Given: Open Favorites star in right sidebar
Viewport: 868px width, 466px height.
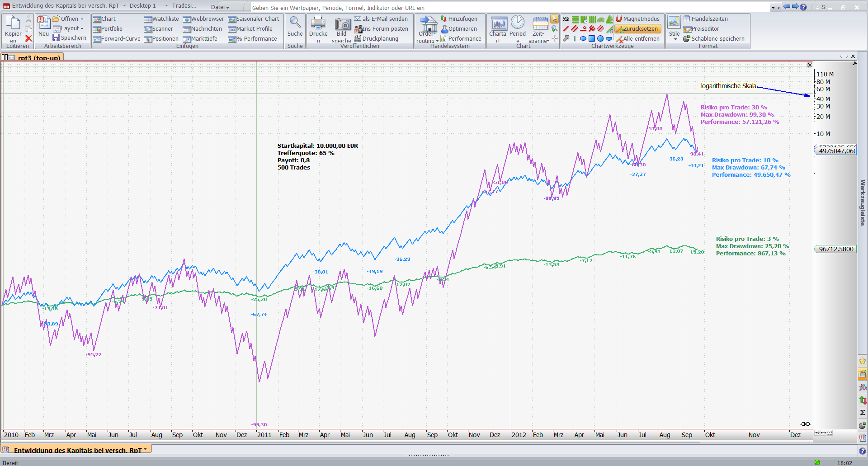Looking at the screenshot, I should (863, 361).
